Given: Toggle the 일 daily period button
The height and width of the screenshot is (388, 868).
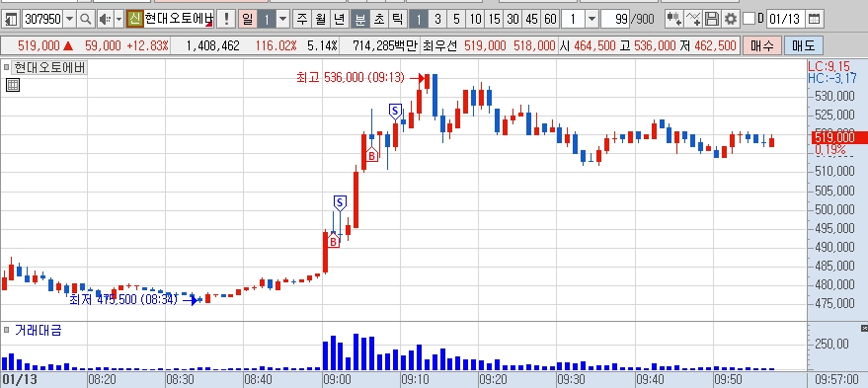Looking at the screenshot, I should tap(248, 20).
